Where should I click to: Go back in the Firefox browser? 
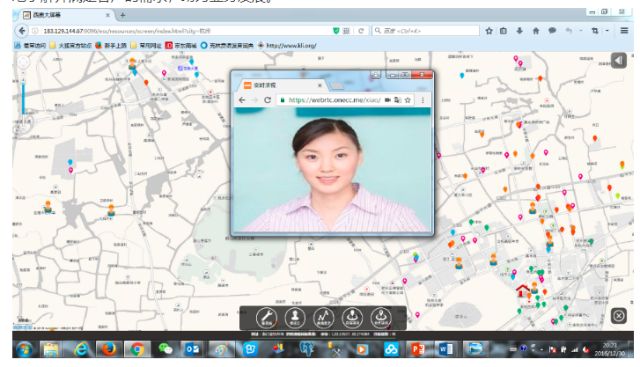pos(22,31)
